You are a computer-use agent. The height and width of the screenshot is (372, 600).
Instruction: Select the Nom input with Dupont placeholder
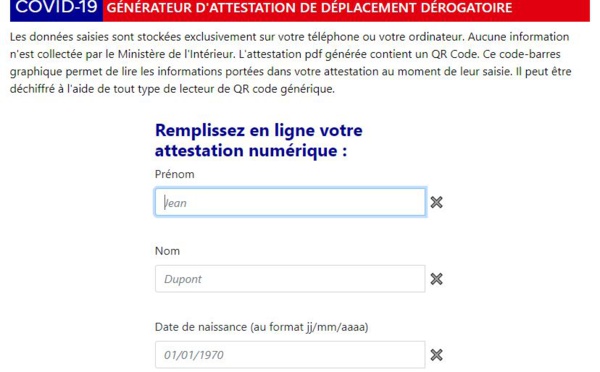290,279
